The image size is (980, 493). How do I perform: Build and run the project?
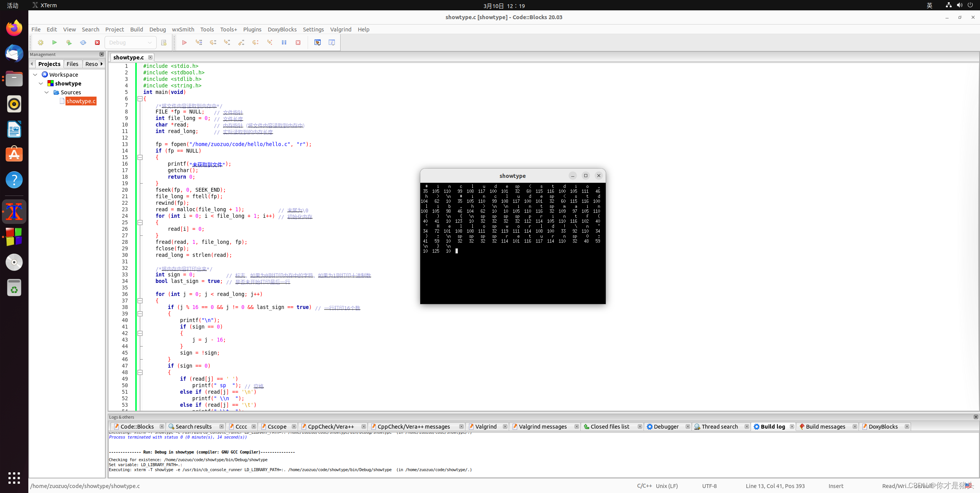(x=69, y=42)
